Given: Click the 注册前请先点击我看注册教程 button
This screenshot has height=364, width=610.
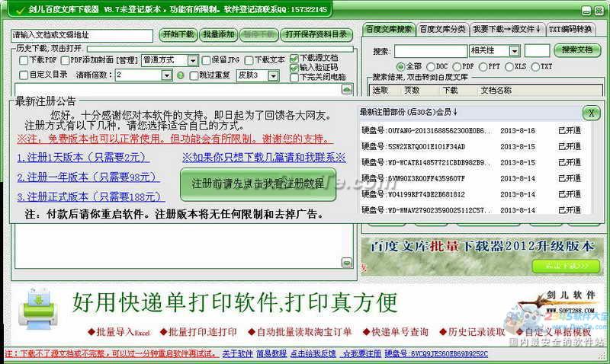Looking at the screenshot, I should pos(258,184).
